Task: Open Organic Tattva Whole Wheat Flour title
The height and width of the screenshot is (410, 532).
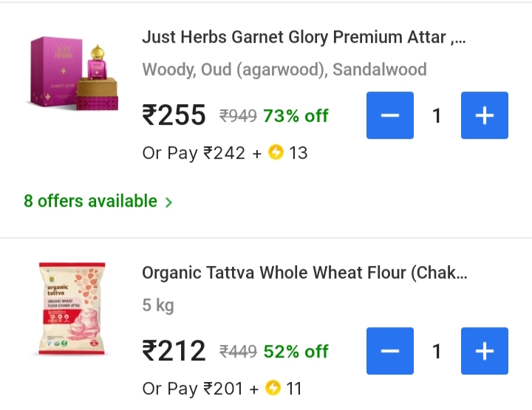Action: [x=304, y=273]
